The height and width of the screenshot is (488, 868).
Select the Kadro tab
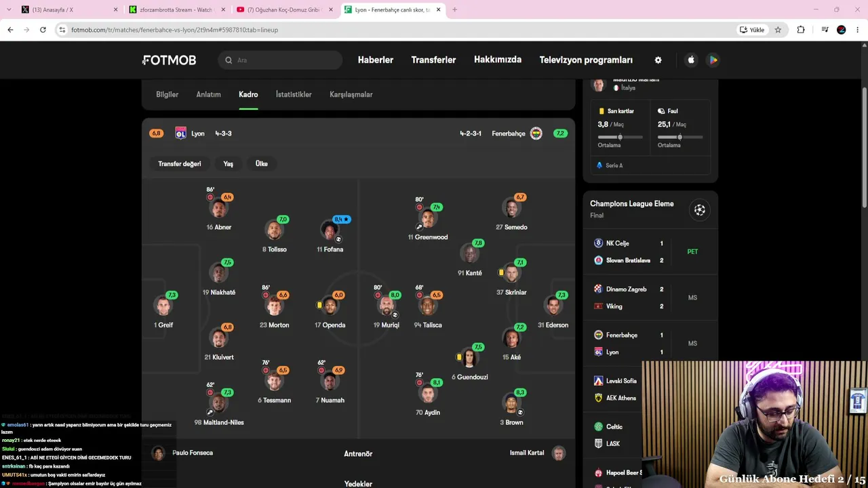point(248,94)
